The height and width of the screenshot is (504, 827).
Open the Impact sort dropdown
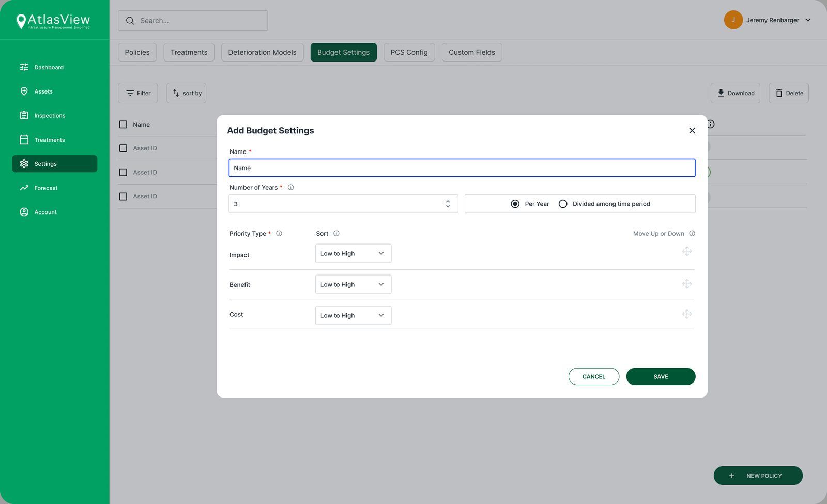point(353,253)
